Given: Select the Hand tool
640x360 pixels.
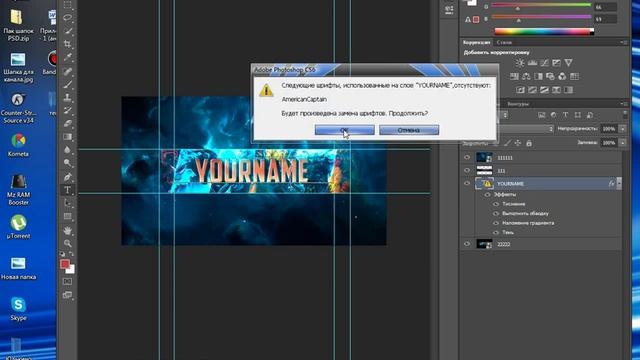Looking at the screenshot, I should click(68, 230).
